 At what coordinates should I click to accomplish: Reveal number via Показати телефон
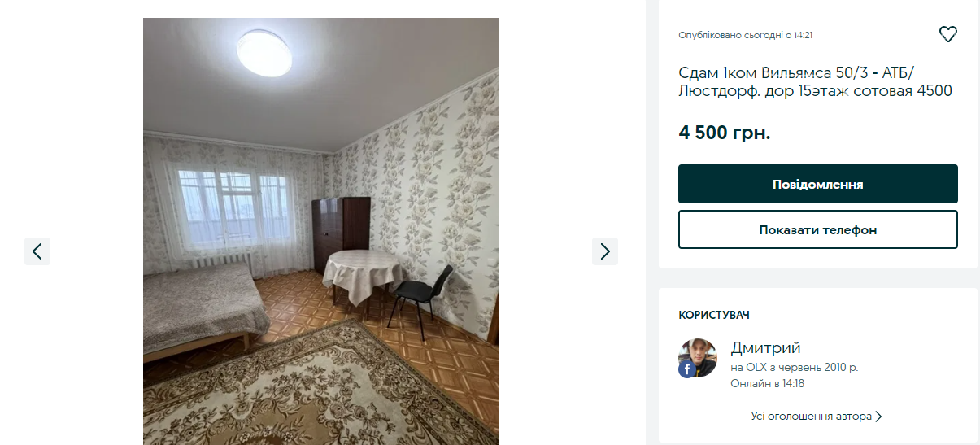818,229
